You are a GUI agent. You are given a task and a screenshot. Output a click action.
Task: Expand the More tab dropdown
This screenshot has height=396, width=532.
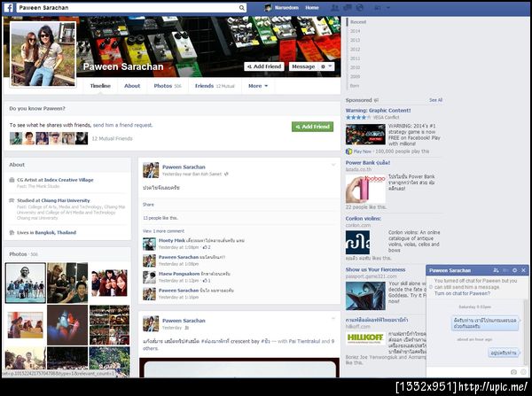pyautogui.click(x=258, y=86)
